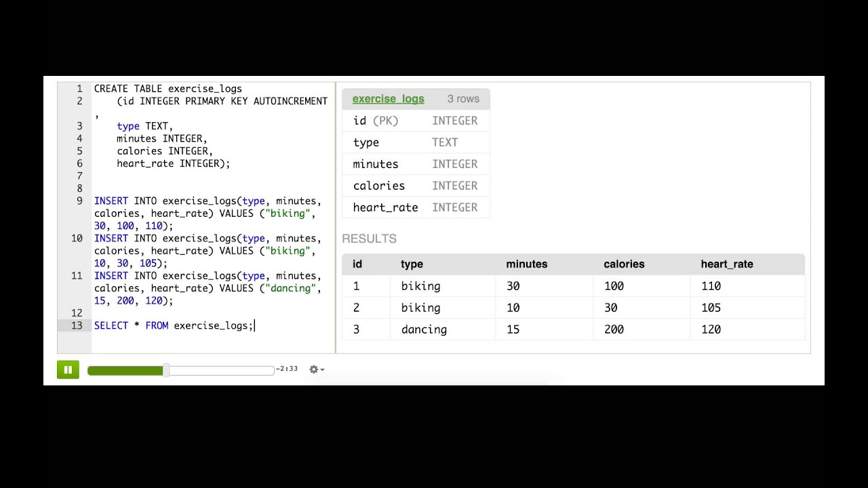Click the type schema row name
Viewport: 868px width, 488px height.
[x=366, y=142]
